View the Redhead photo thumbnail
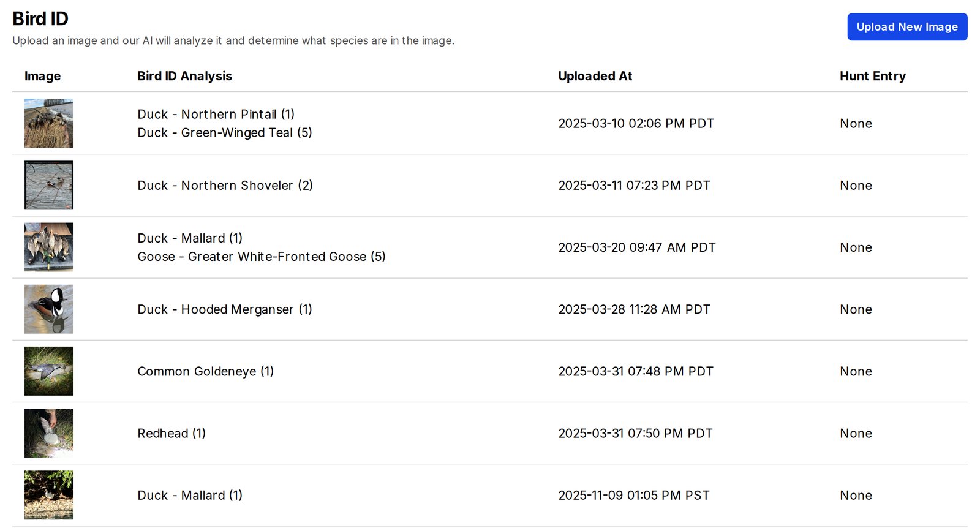This screenshot has width=980, height=528. click(x=49, y=433)
